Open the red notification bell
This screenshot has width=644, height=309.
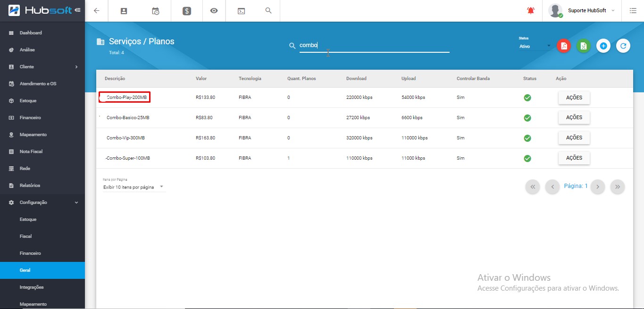[x=531, y=10]
